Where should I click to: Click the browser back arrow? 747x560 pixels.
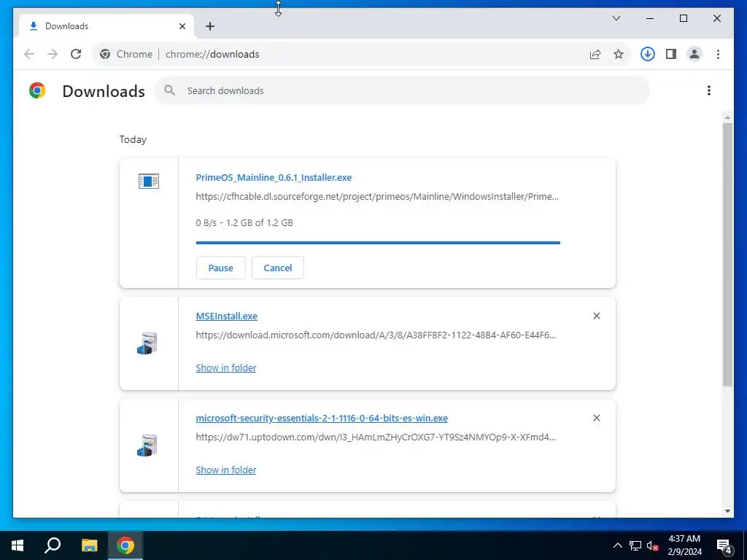pyautogui.click(x=29, y=54)
